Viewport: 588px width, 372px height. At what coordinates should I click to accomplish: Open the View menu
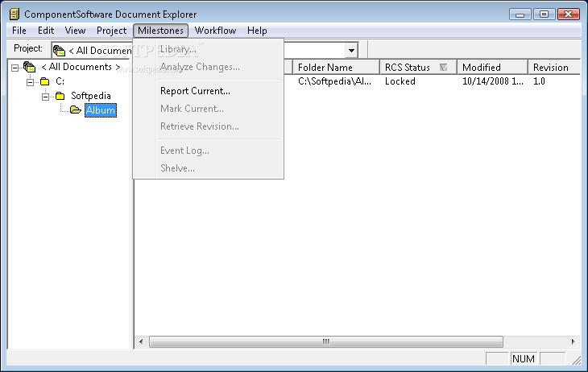coord(75,31)
